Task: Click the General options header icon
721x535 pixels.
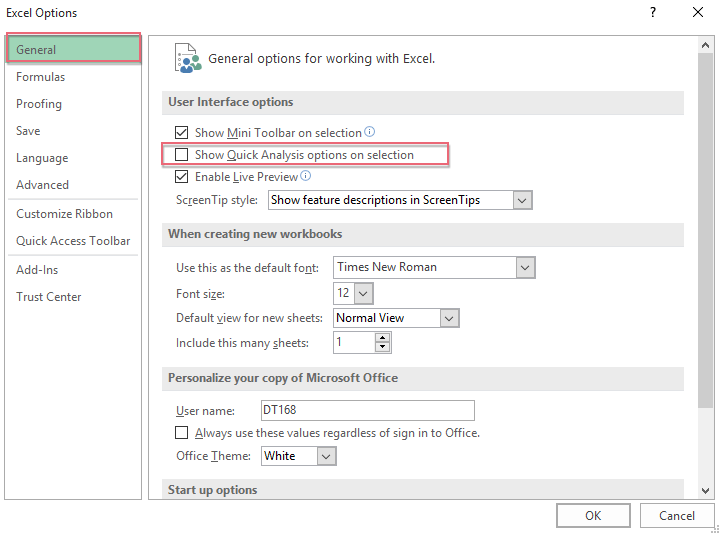Action: click(x=187, y=58)
